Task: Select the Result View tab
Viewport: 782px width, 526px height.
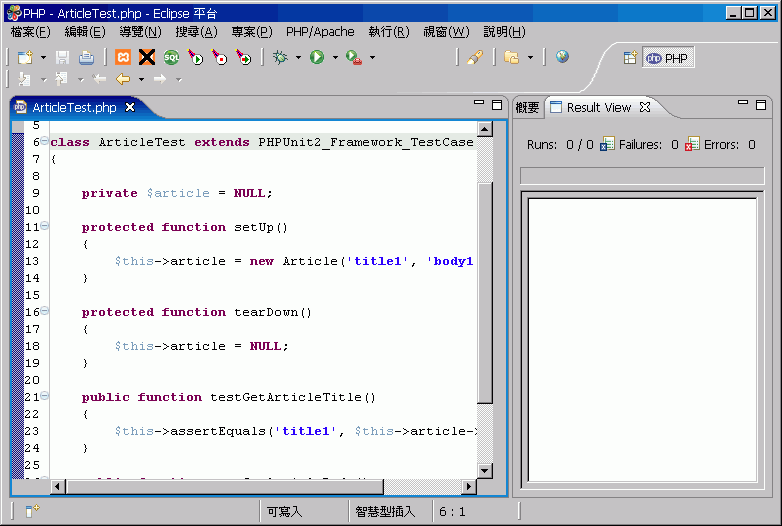Action: [x=598, y=108]
